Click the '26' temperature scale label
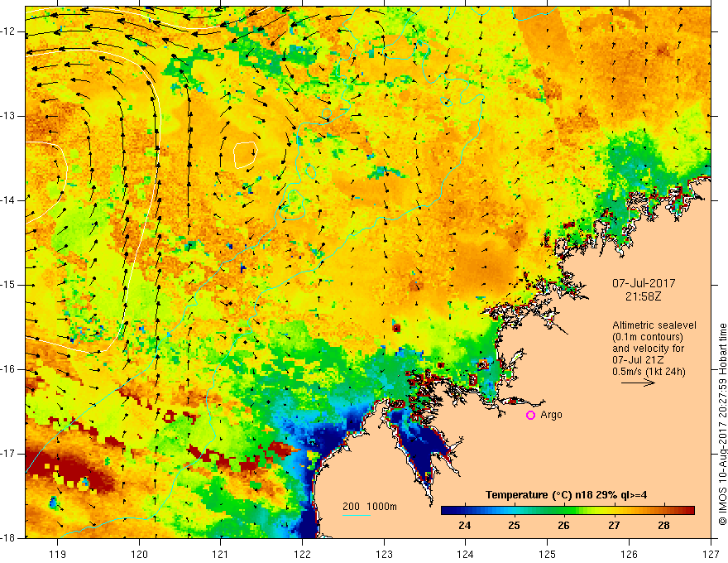 click(x=563, y=526)
